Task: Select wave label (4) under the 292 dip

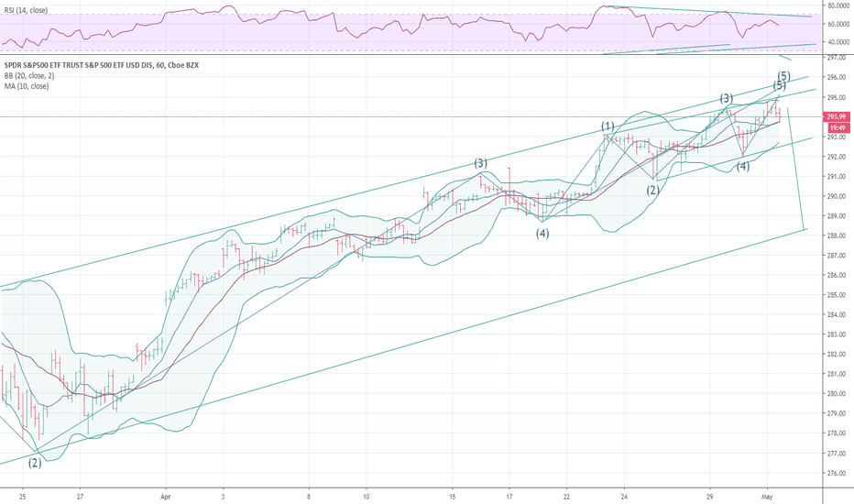Action: (743, 167)
